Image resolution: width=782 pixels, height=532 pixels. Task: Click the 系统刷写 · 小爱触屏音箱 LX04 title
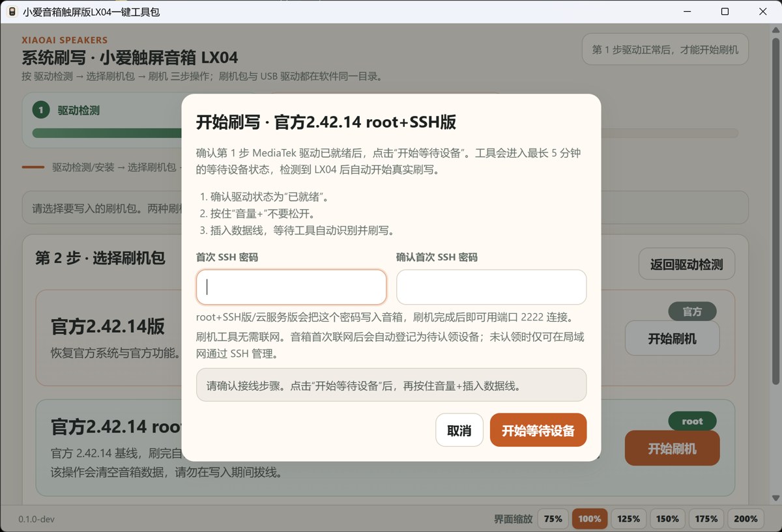(x=130, y=57)
